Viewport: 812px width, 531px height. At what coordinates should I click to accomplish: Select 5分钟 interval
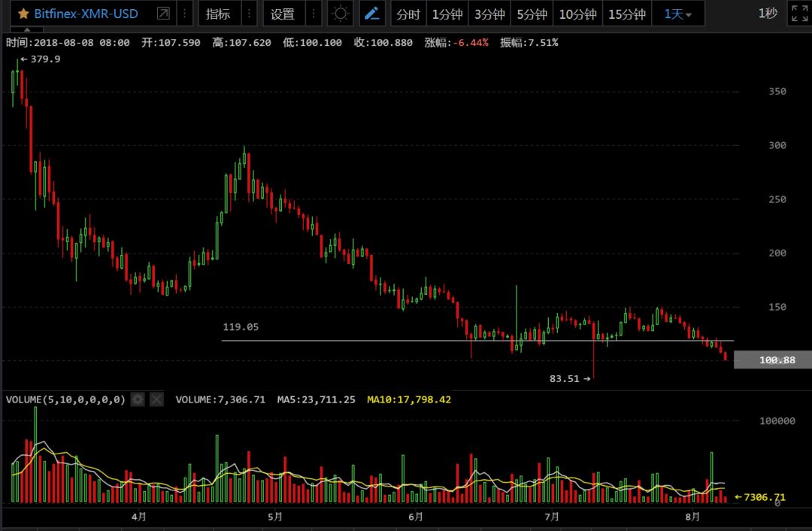click(532, 14)
